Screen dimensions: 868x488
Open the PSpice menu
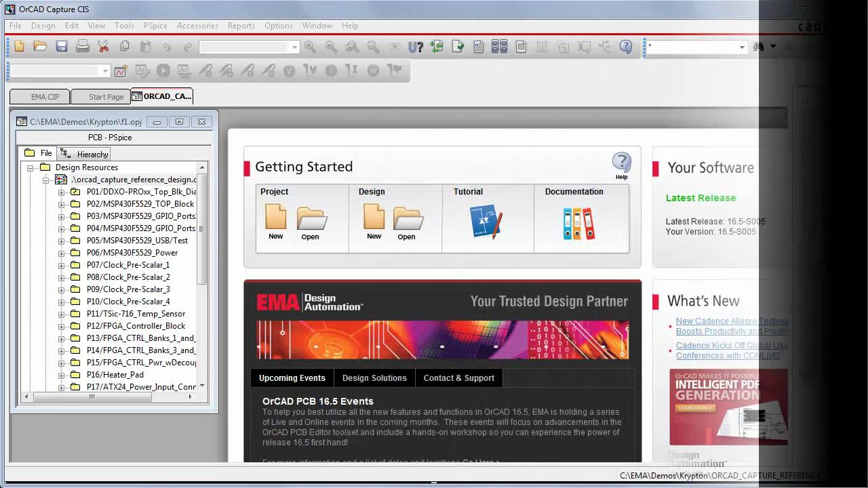(155, 26)
